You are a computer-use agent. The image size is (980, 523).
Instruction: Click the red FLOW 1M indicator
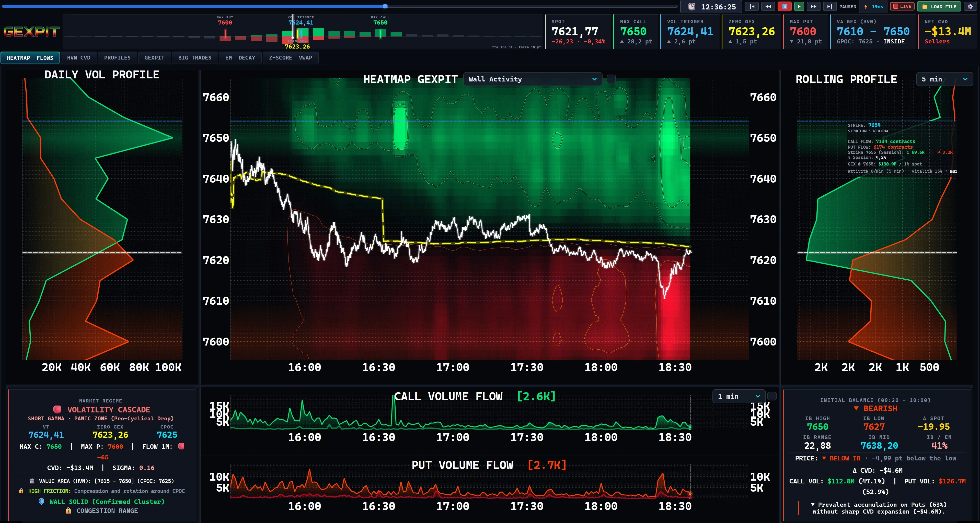click(181, 446)
